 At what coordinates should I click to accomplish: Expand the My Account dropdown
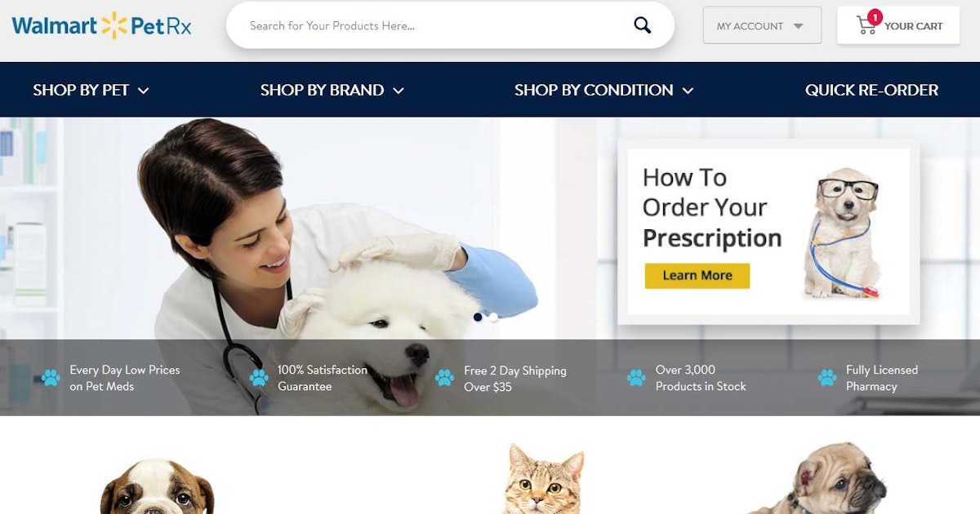762,25
